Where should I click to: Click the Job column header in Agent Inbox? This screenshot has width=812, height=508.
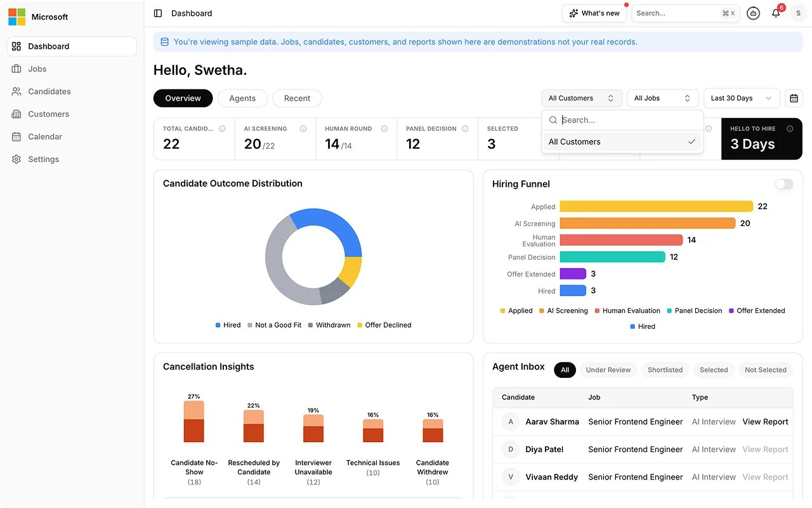pos(594,398)
